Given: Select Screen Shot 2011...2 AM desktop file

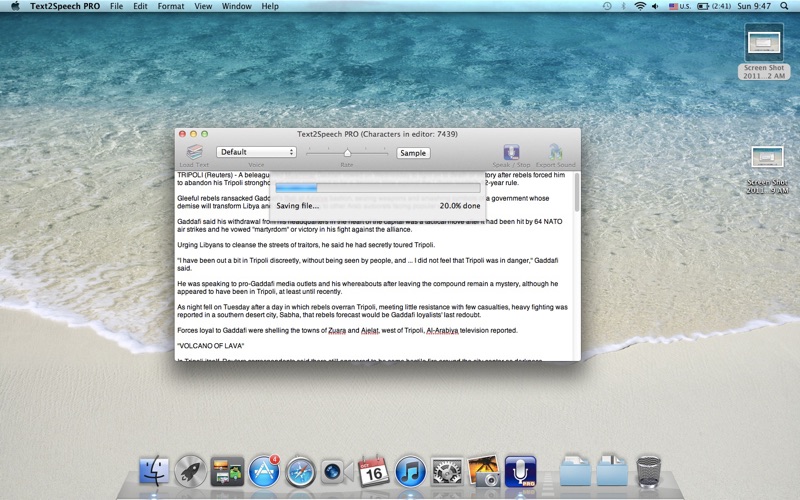Looking at the screenshot, I should coord(764,51).
